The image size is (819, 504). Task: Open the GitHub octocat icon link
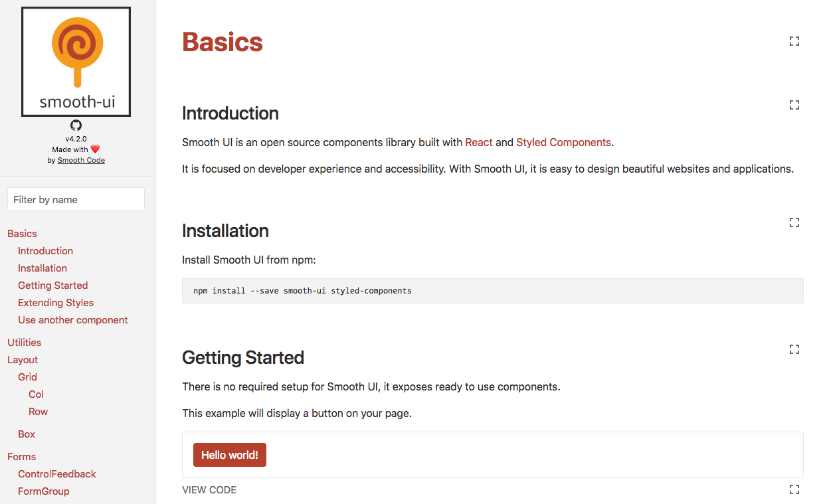pos(76,125)
